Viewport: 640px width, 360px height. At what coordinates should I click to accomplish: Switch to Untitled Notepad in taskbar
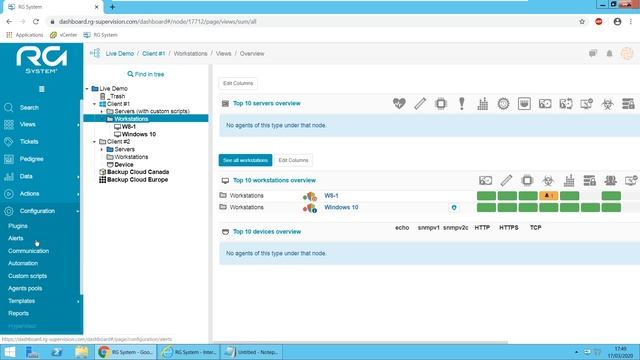point(252,352)
